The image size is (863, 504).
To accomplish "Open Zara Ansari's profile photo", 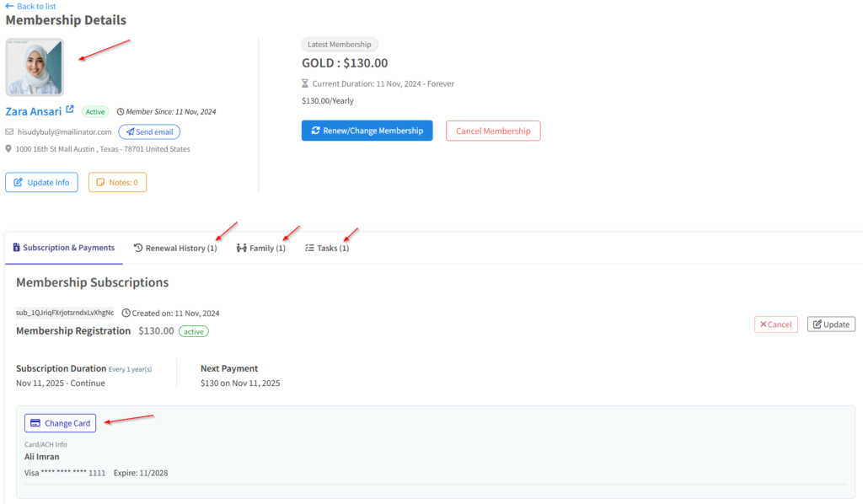I will 35,67.
